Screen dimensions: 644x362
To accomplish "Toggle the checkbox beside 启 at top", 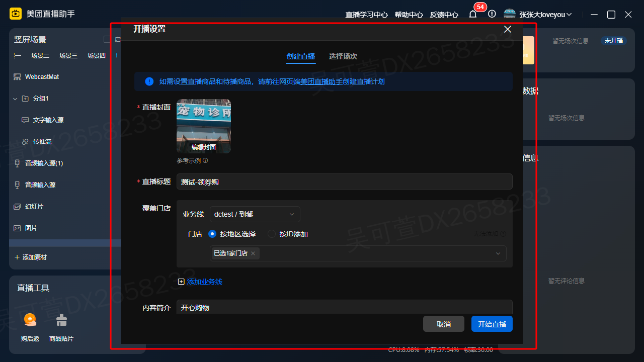I will (106, 39).
